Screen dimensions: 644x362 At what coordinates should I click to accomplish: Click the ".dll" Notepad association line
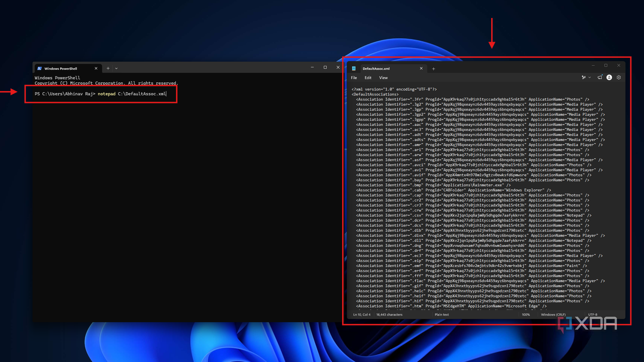(x=474, y=241)
